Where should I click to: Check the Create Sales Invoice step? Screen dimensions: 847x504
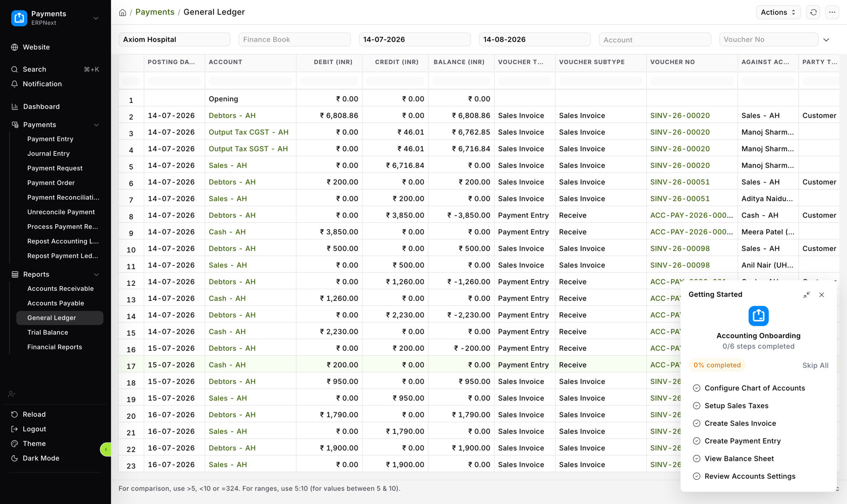[697, 423]
